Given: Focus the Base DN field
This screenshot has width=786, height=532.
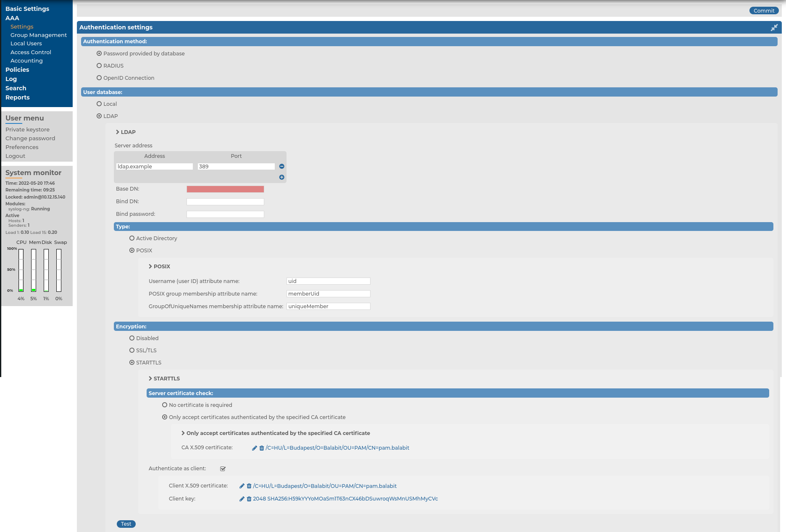Looking at the screenshot, I should pyautogui.click(x=225, y=189).
